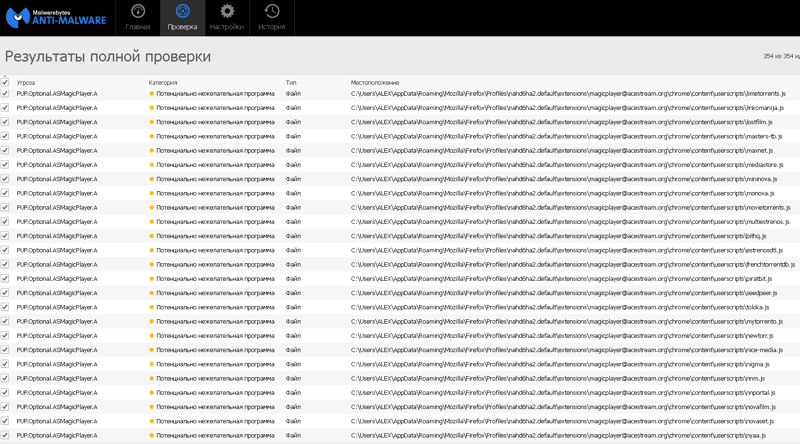Uncheck the mediastore.js row checkbox
800x444 pixels.
pyautogui.click(x=5, y=165)
